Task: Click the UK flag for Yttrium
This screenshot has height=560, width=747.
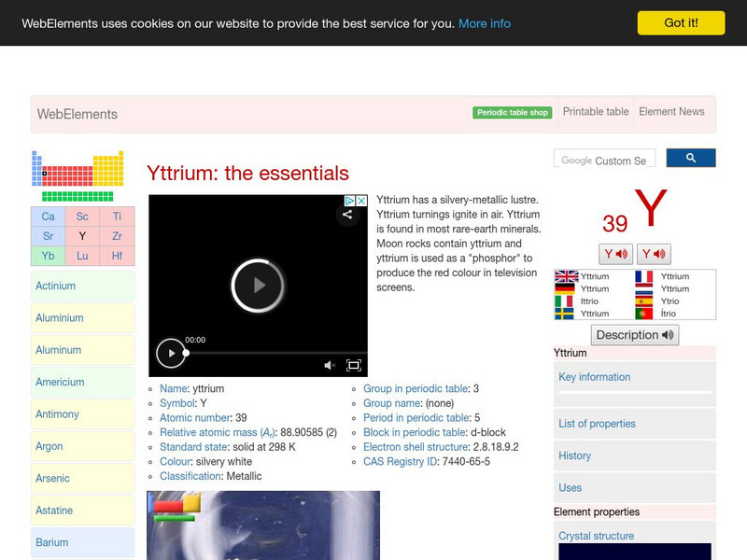Action: pos(567,276)
